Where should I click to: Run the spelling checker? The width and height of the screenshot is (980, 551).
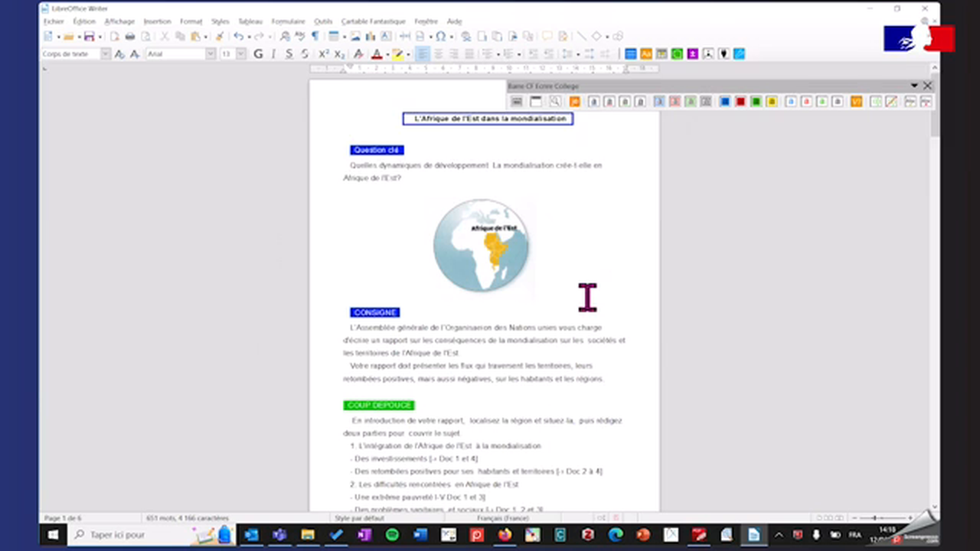tap(299, 36)
